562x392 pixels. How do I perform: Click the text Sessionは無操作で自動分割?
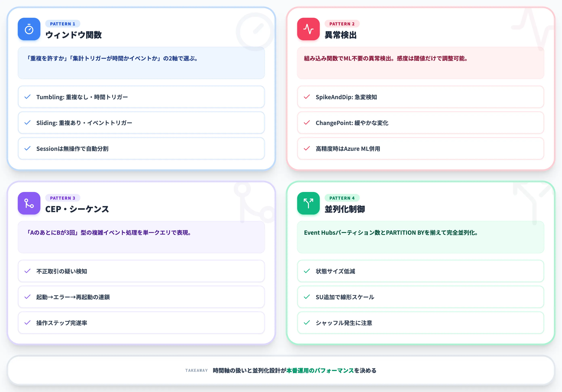click(72, 149)
